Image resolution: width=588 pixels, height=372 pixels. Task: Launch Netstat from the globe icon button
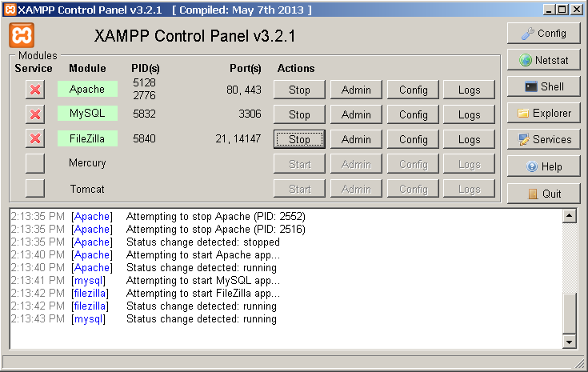pyautogui.click(x=543, y=60)
